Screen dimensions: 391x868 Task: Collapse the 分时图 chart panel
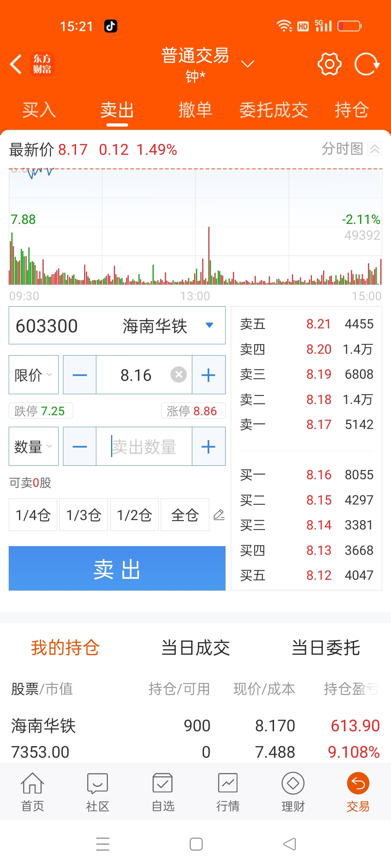coord(375,149)
